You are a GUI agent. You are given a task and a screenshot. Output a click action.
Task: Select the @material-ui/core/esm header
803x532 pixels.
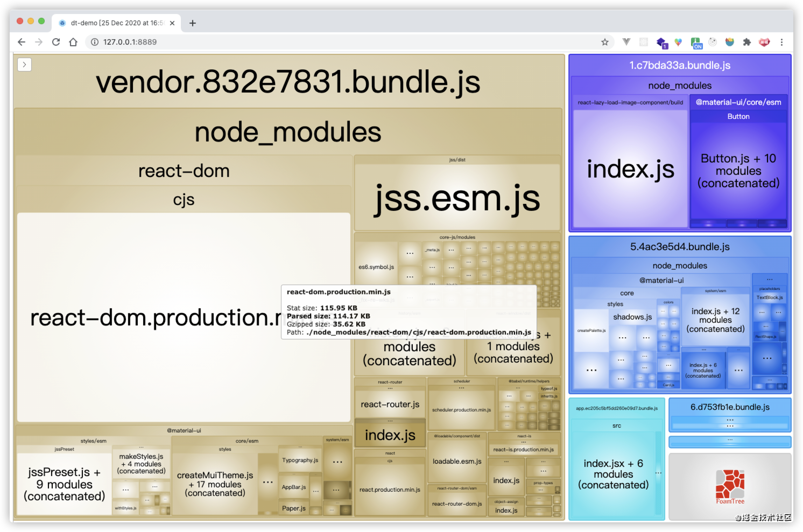click(x=738, y=102)
